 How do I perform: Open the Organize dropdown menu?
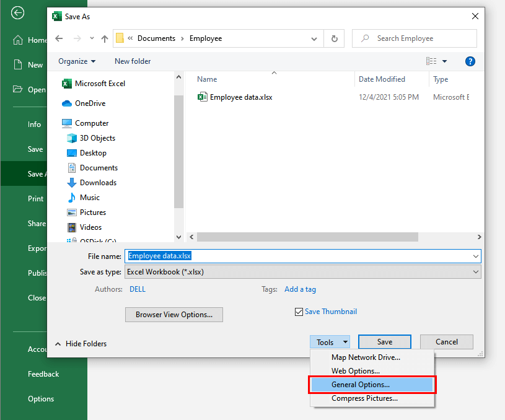pyautogui.click(x=77, y=61)
